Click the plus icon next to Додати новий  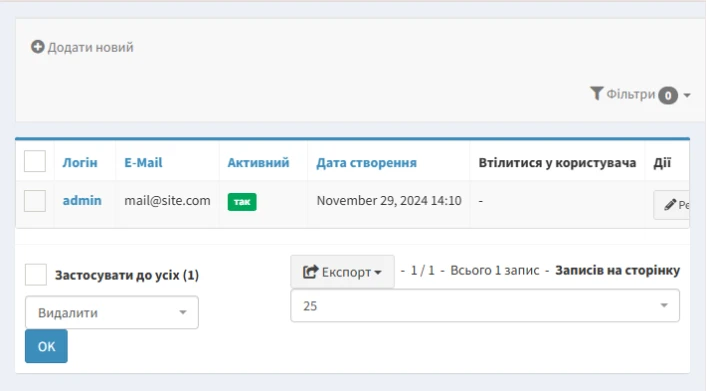pos(37,47)
